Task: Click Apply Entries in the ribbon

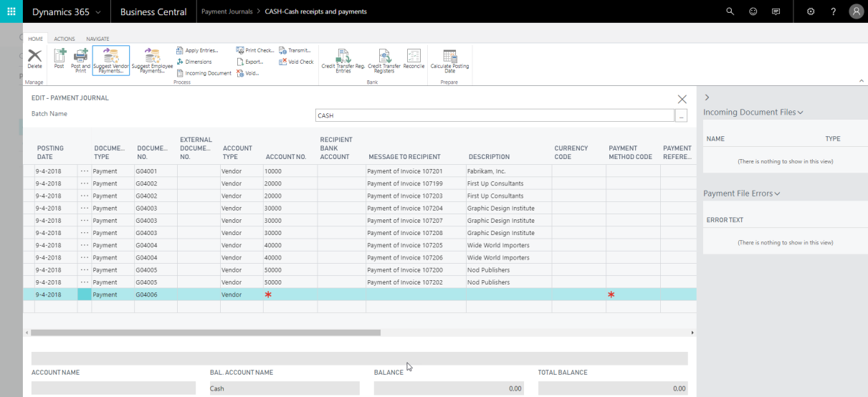Action: click(x=199, y=50)
